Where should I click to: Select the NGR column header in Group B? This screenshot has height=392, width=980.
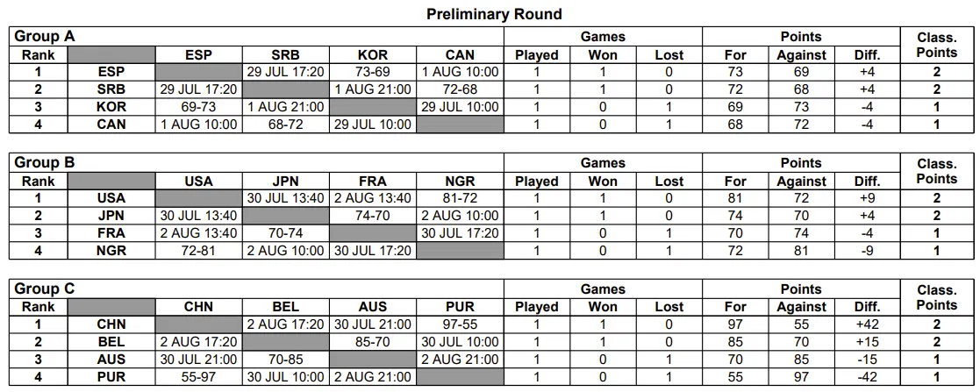[x=460, y=182]
